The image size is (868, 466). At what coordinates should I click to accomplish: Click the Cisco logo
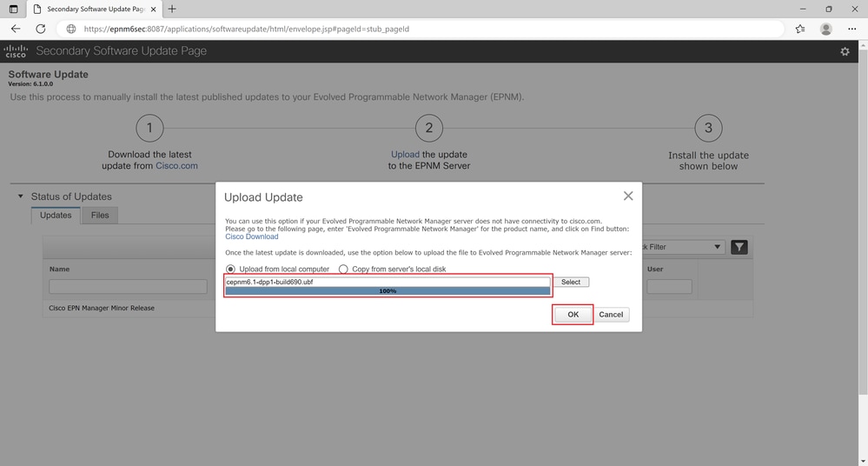(x=16, y=51)
